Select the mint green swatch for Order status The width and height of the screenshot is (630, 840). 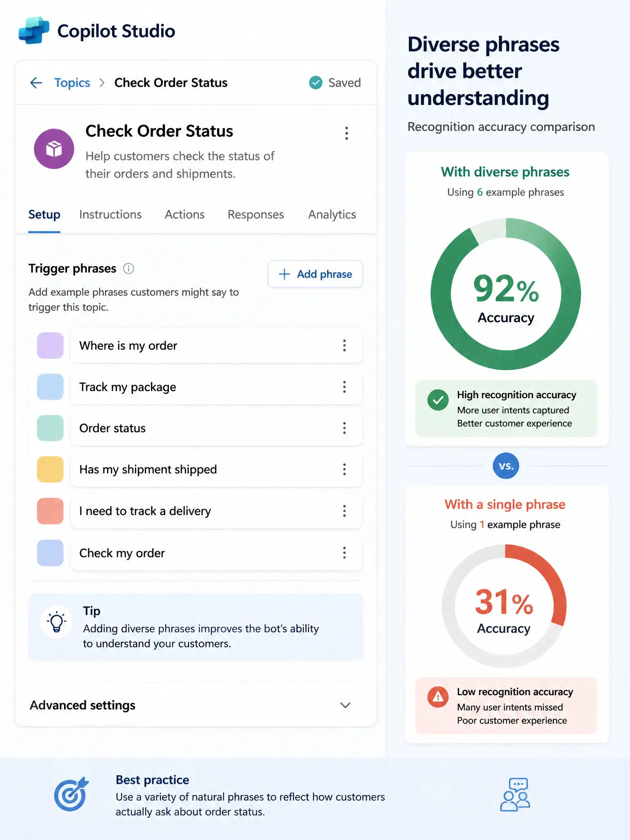click(x=50, y=428)
